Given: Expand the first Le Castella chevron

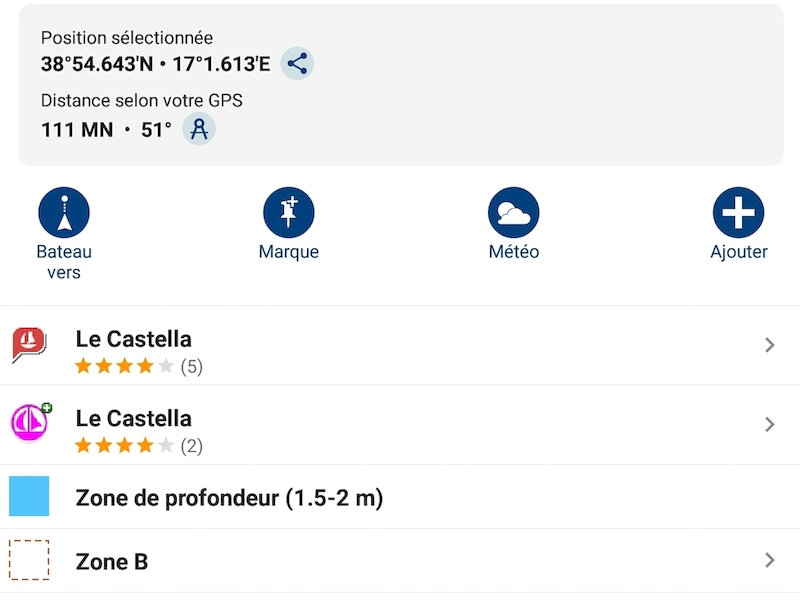Looking at the screenshot, I should pos(770,345).
